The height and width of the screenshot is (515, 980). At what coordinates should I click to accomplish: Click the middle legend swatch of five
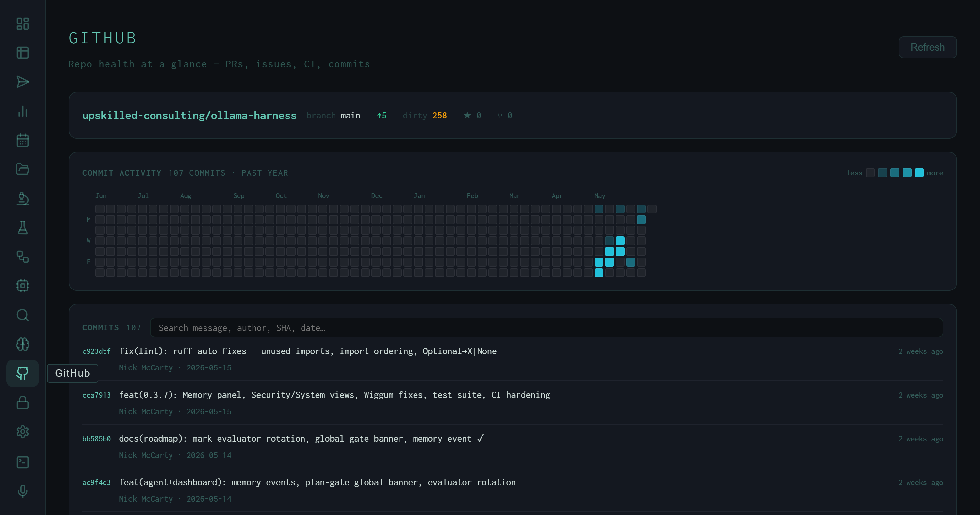tap(895, 173)
